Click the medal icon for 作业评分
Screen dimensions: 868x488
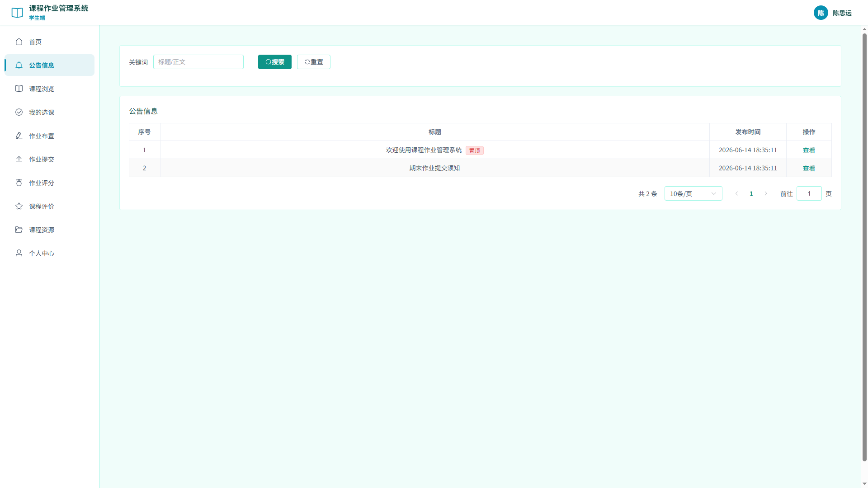point(19,183)
